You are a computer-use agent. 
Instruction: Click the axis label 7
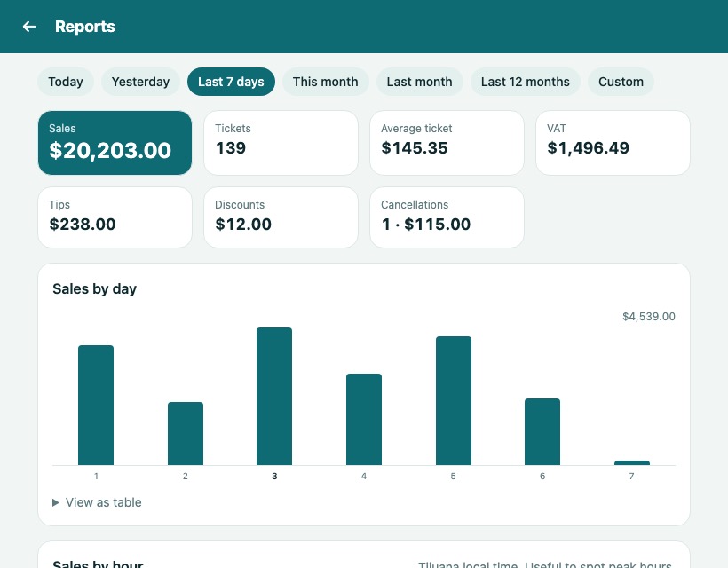631,476
